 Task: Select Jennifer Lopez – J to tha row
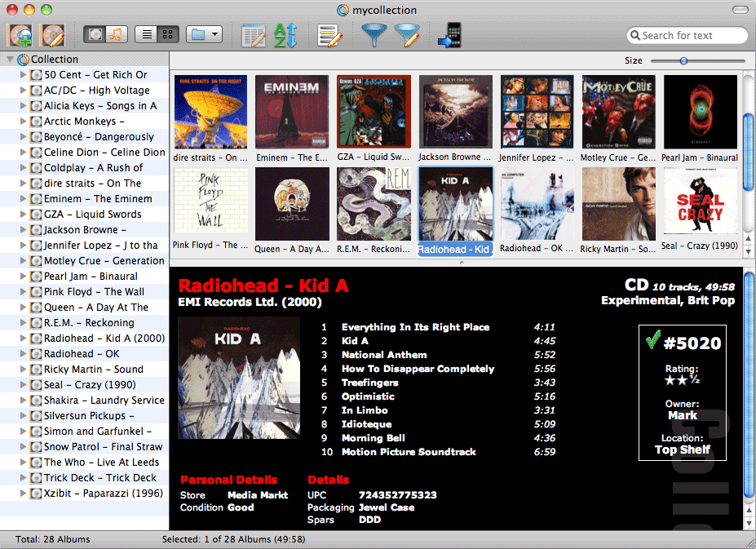84,245
